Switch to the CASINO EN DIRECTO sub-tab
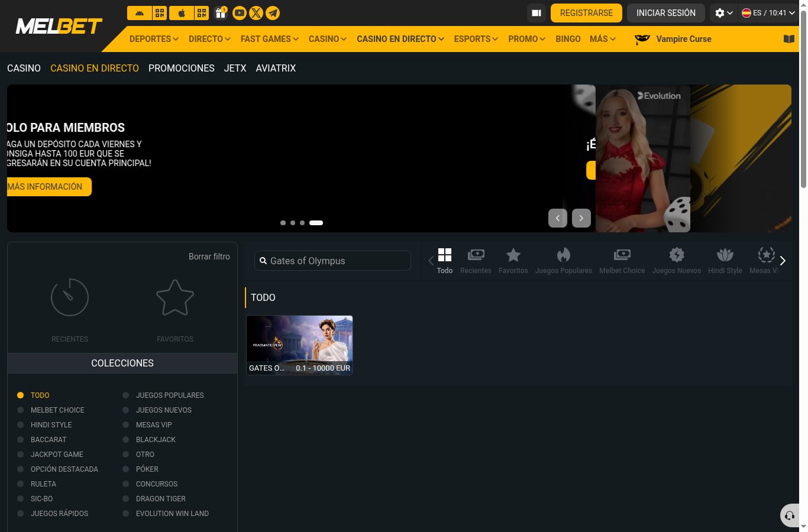The height and width of the screenshot is (532, 808). pyautogui.click(x=95, y=69)
